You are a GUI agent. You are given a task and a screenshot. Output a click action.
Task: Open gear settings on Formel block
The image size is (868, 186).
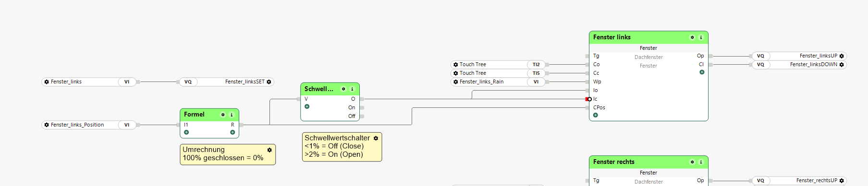pos(223,115)
